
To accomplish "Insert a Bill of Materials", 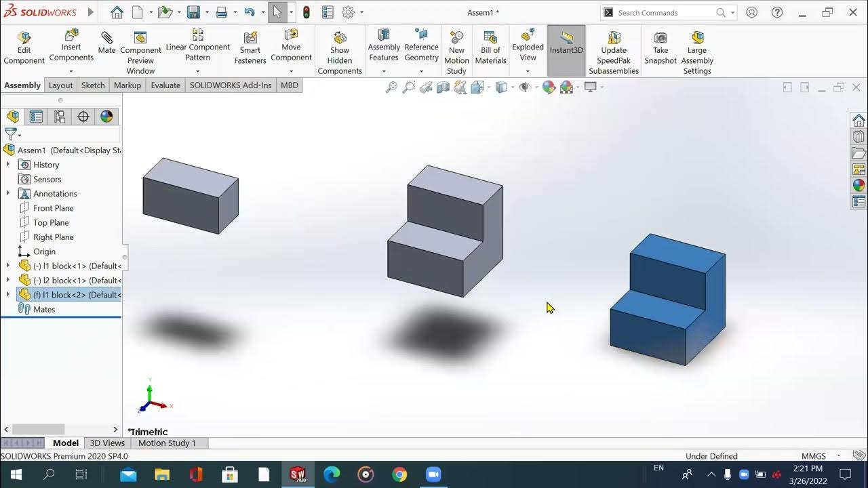I will 490,49.
